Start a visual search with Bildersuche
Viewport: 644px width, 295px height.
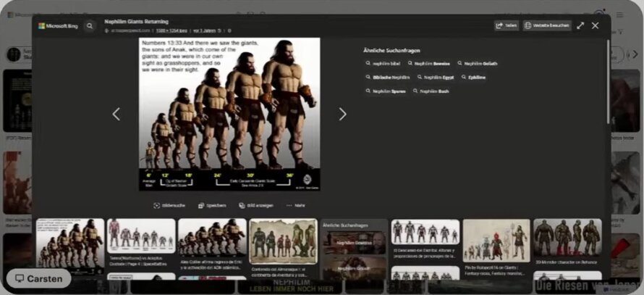click(x=169, y=205)
